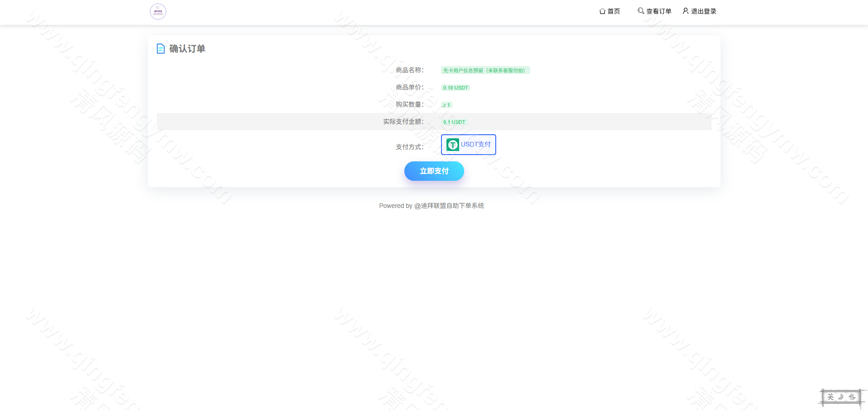Click the 立即支付 pay now button
The height and width of the screenshot is (410, 868).
[434, 171]
